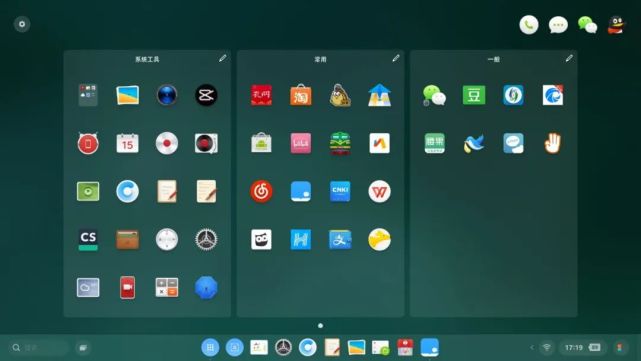Open the blue bird app
Viewport: 641px width, 361px height.
coord(474,143)
